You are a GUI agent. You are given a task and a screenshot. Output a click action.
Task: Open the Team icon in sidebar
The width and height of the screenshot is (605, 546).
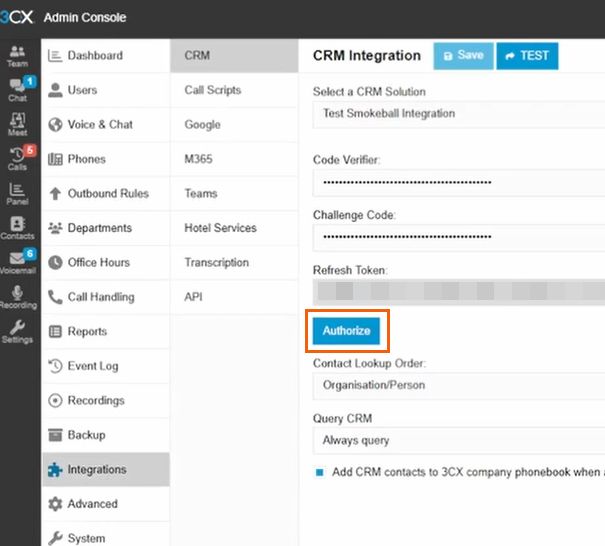(x=17, y=56)
